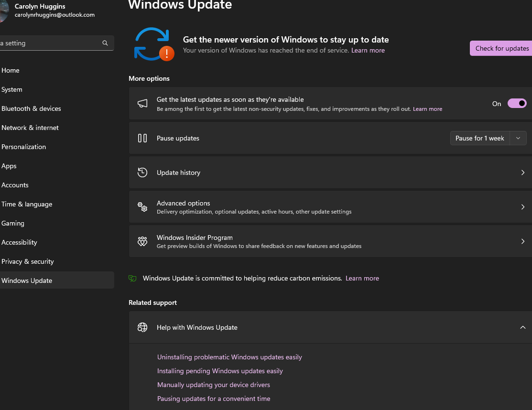Click the globe icon beside Help with Windows Update
The height and width of the screenshot is (410, 532).
pos(142,327)
